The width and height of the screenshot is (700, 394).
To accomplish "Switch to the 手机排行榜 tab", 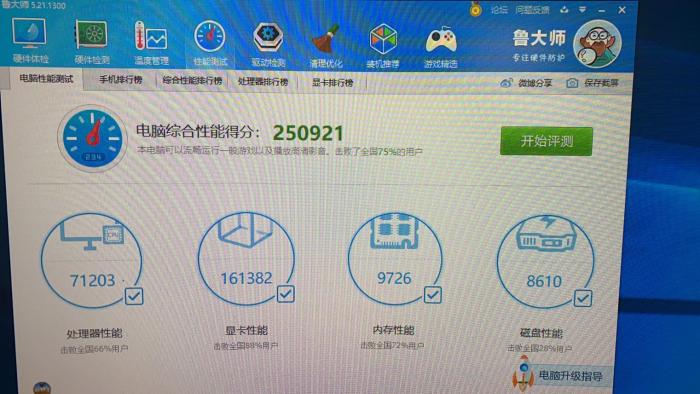I will (121, 80).
